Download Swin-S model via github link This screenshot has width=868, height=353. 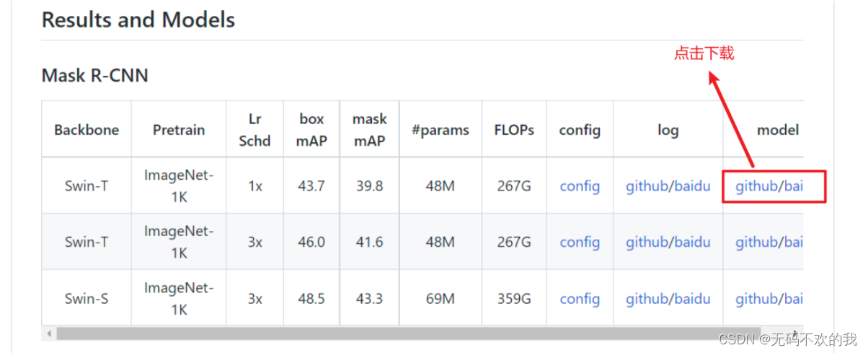point(756,298)
